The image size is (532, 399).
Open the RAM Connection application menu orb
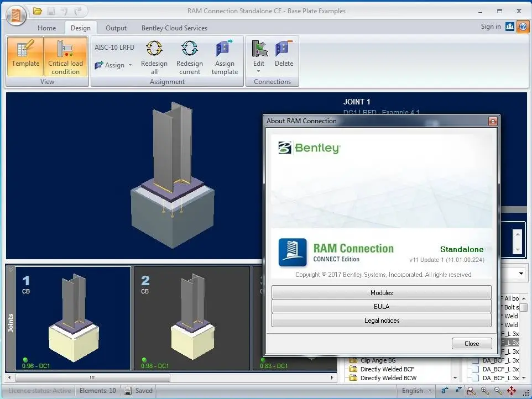tap(15, 14)
